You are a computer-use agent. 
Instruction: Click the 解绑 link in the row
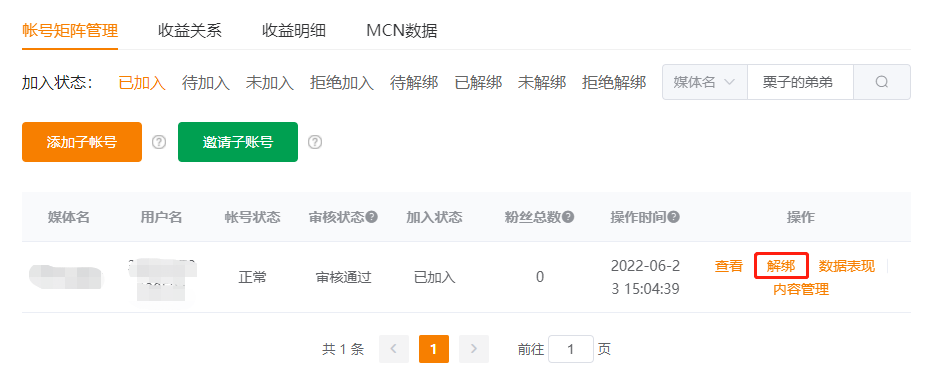click(781, 266)
